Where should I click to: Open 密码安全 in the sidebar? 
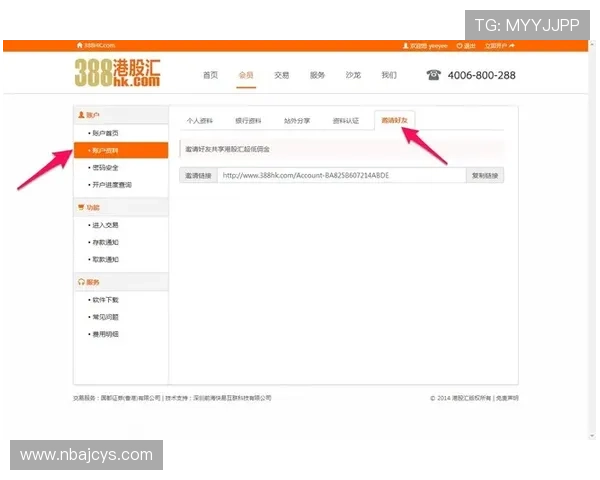pyautogui.click(x=105, y=168)
